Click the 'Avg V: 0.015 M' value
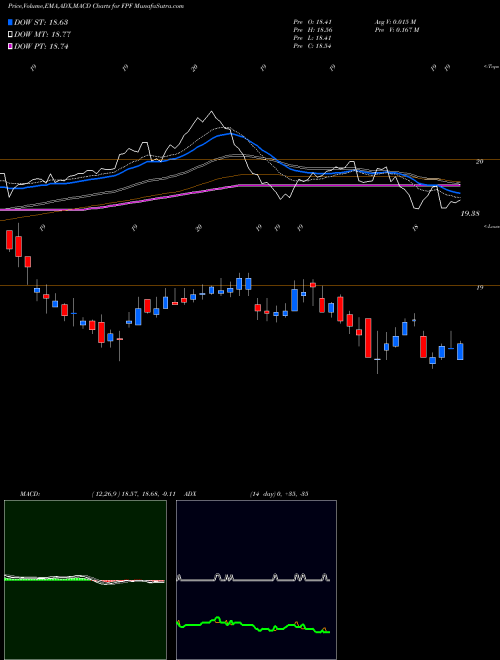This screenshot has height=660, width=500. tap(395, 22)
